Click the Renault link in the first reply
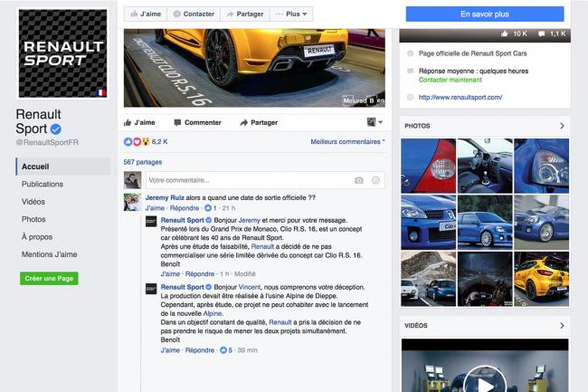588x392 pixels. coord(262,247)
